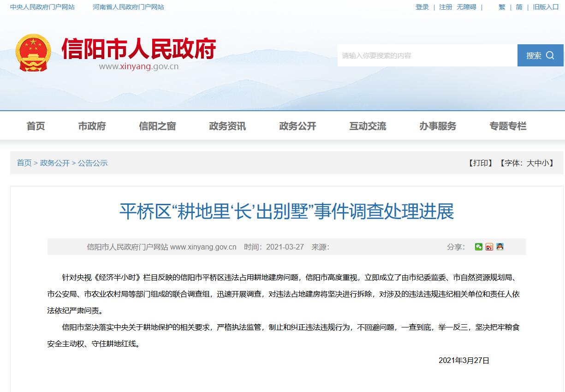This screenshot has width=565, height=392.
Task: Share article to Sina Weibo
Action: 489,247
